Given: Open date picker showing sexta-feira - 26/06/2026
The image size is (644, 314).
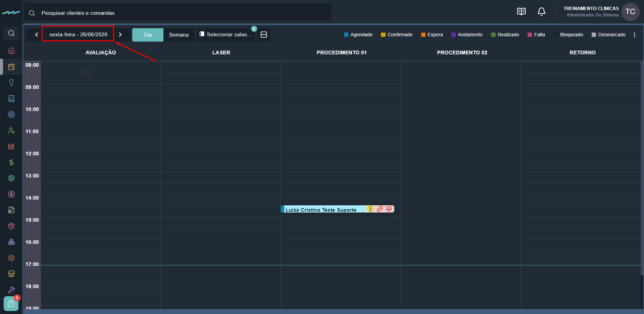Looking at the screenshot, I should coord(78,34).
